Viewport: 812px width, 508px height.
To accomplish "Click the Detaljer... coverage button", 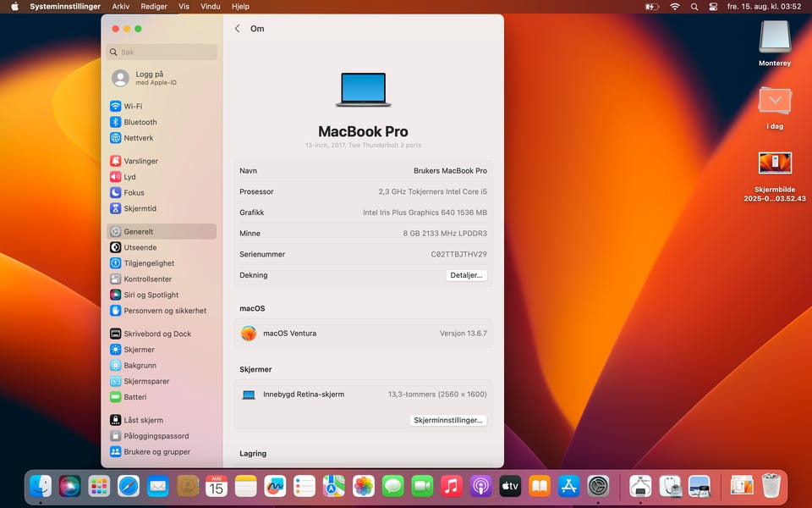I will 466,275.
